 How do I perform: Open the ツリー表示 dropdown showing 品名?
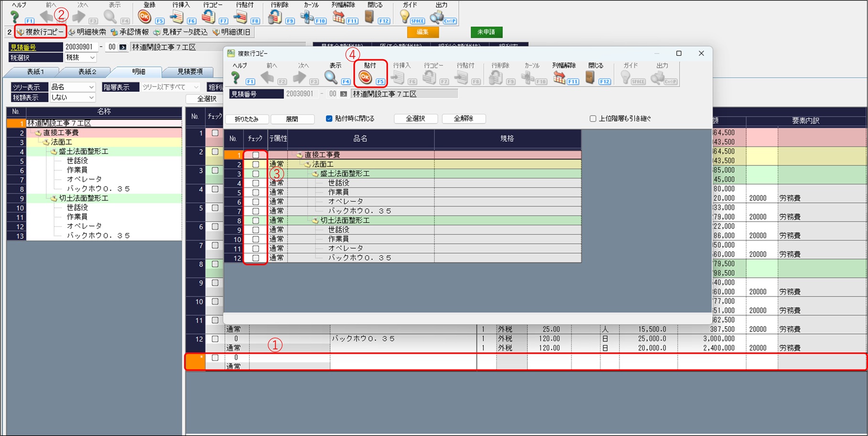click(73, 87)
